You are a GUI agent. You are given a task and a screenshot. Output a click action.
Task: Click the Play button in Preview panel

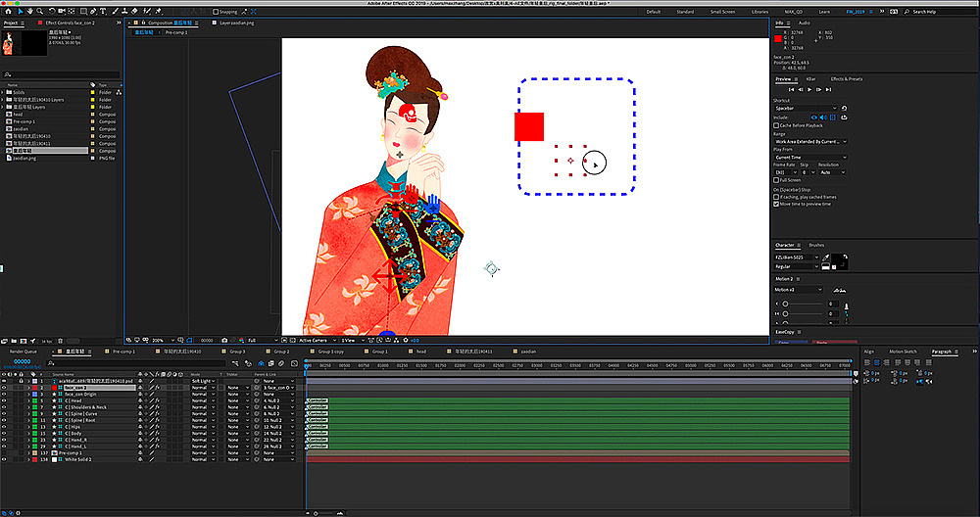(809, 89)
